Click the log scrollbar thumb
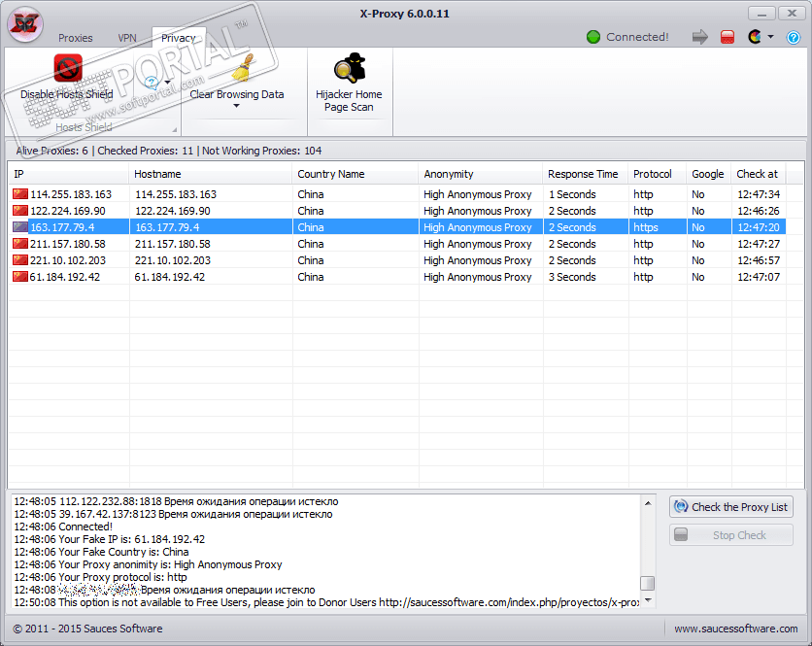This screenshot has width=812, height=646. coord(647,583)
